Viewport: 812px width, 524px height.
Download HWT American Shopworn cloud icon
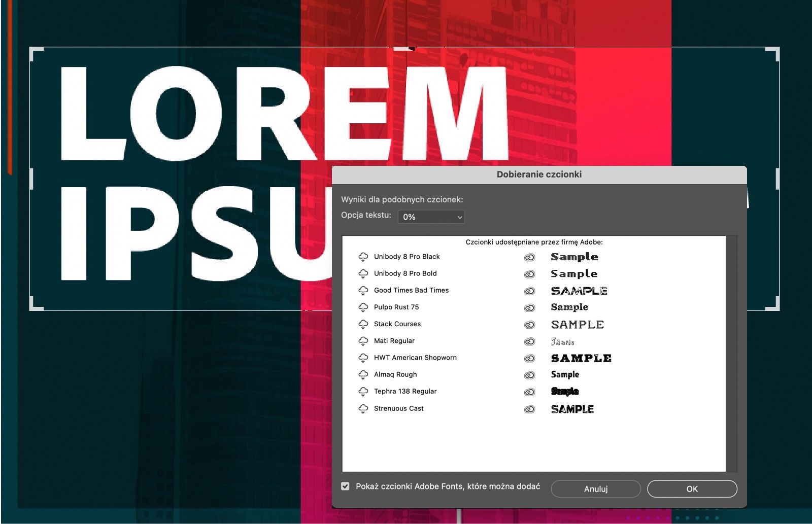(x=363, y=358)
